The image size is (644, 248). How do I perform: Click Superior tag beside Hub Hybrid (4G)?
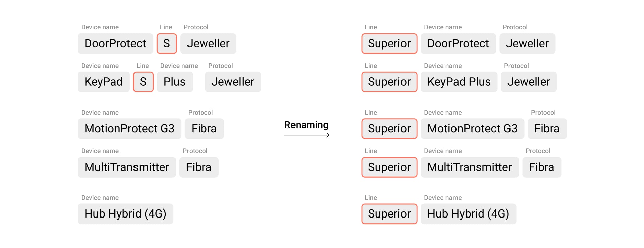point(389,214)
